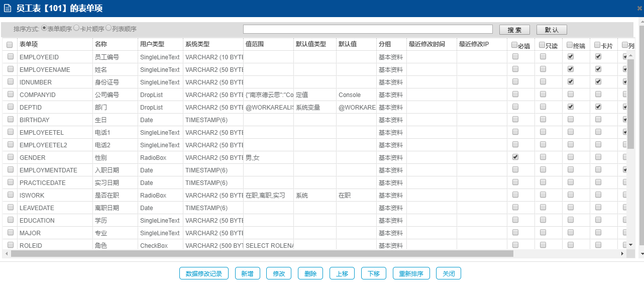The width and height of the screenshot is (644, 282).
Task: Close the dialog with the X icon
Action: pyautogui.click(x=639, y=8)
